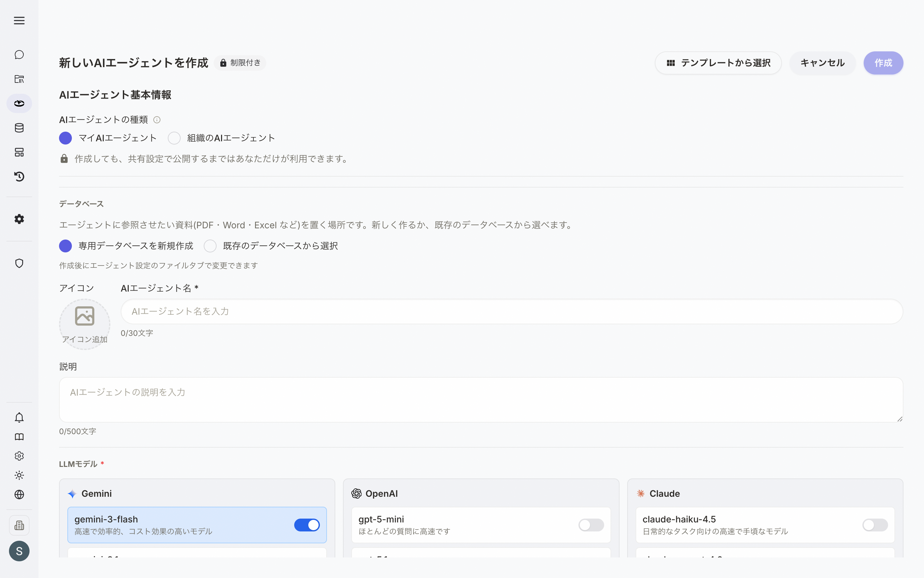Open the notifications bell icon
The image size is (924, 578).
(x=19, y=417)
